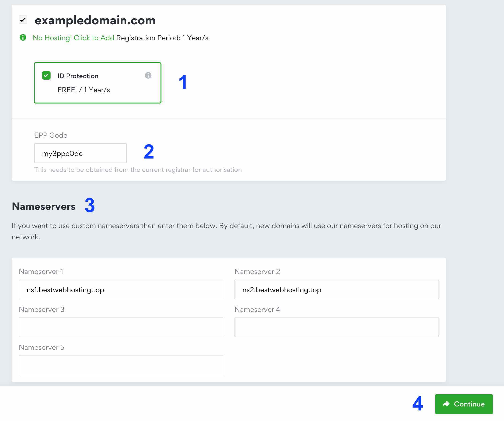
Task: Click the ID Protection label
Action: (x=78, y=76)
